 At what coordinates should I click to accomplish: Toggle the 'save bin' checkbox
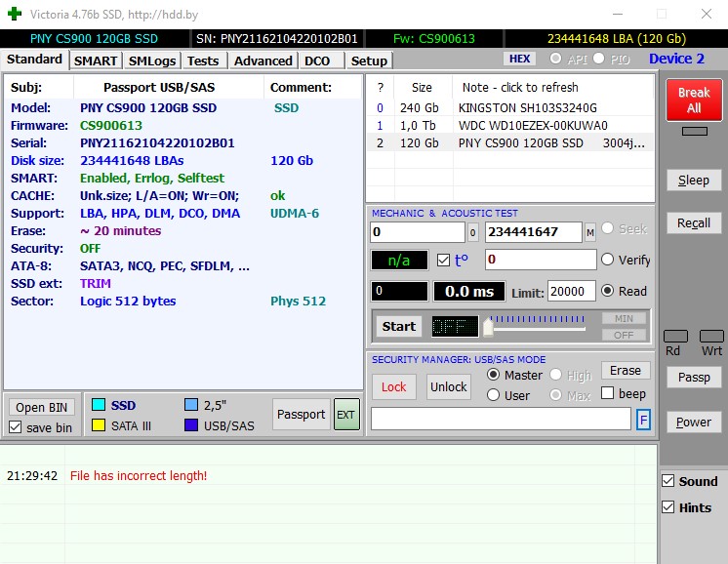pyautogui.click(x=16, y=427)
